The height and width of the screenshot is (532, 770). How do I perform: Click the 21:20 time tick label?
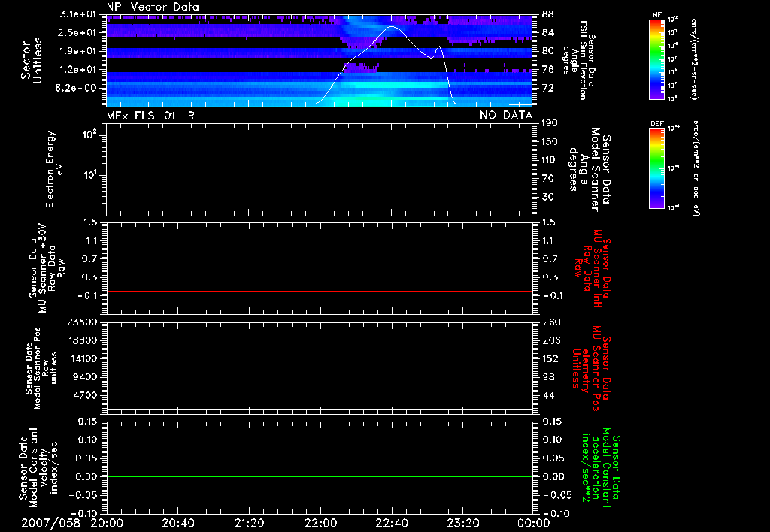pyautogui.click(x=249, y=523)
